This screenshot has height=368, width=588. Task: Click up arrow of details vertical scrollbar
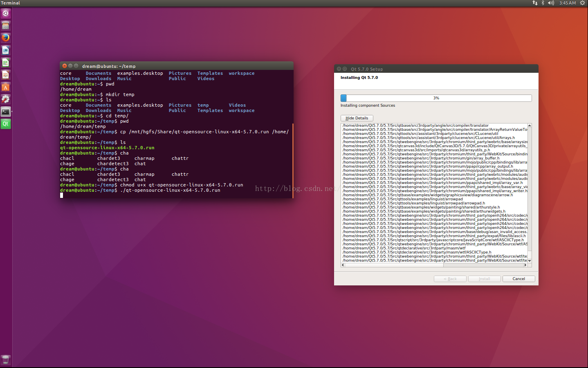pos(530,126)
